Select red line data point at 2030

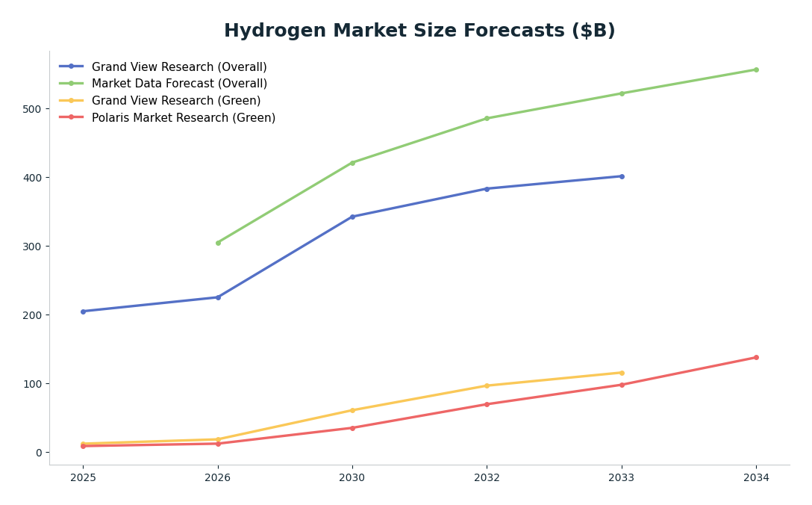coord(353,428)
